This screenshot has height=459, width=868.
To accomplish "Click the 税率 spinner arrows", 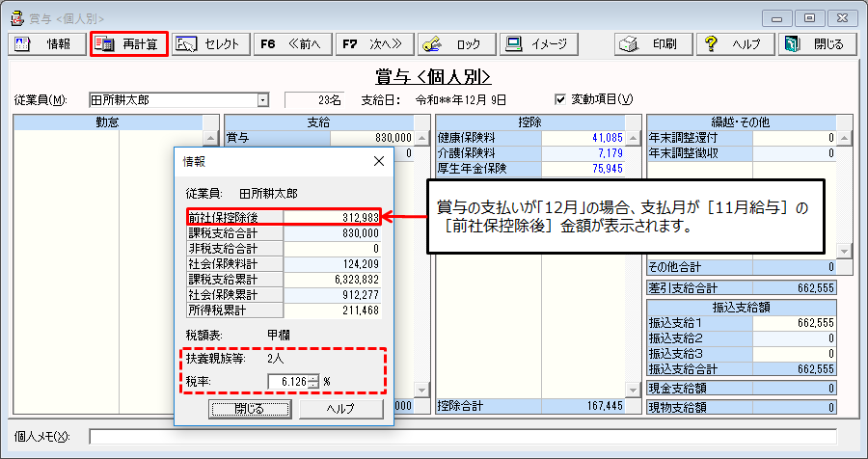I will click(x=313, y=381).
